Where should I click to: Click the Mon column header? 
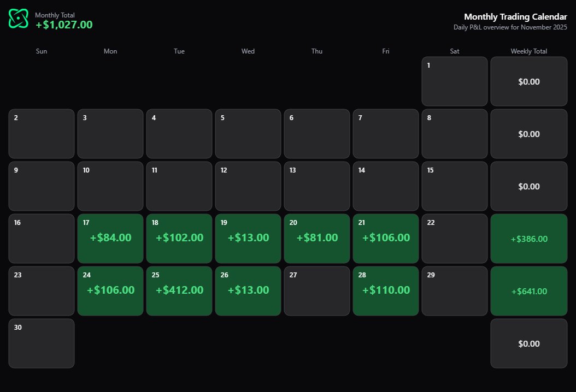pos(110,51)
